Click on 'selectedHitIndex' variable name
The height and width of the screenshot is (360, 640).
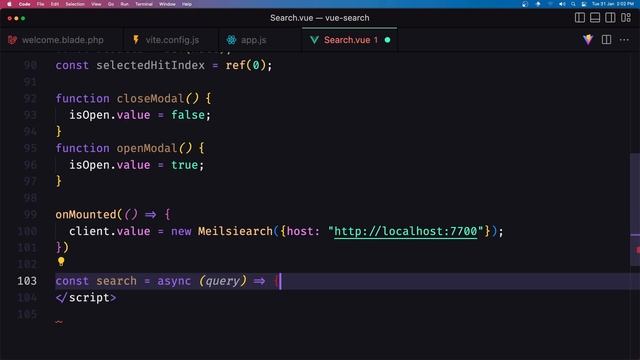coord(150,65)
